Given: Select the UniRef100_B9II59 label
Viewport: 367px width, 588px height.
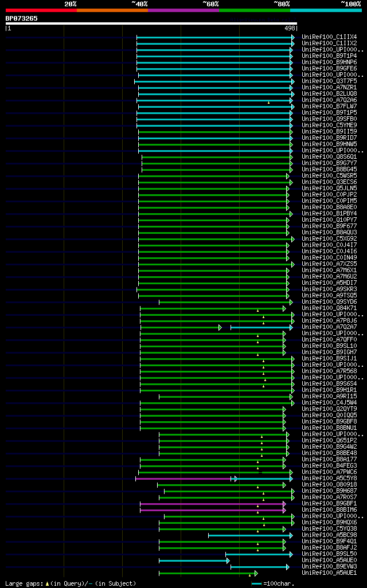Looking at the screenshot, I should pos(330,132).
